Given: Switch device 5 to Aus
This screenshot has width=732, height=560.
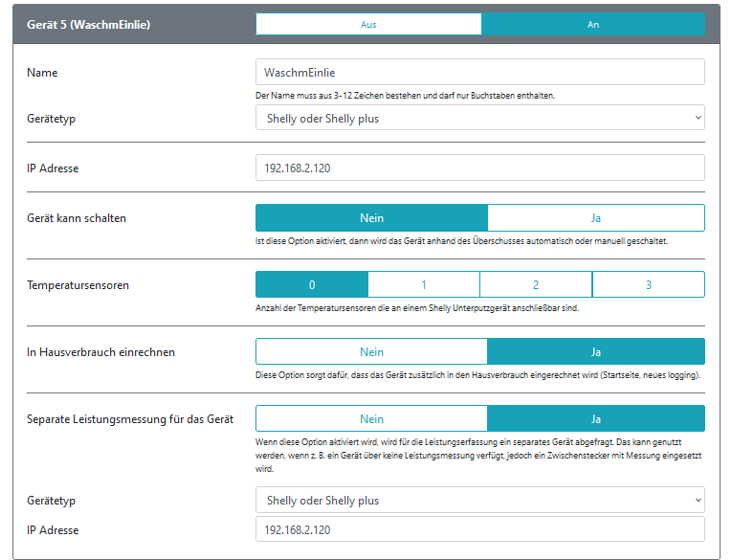Looking at the screenshot, I should [x=368, y=24].
